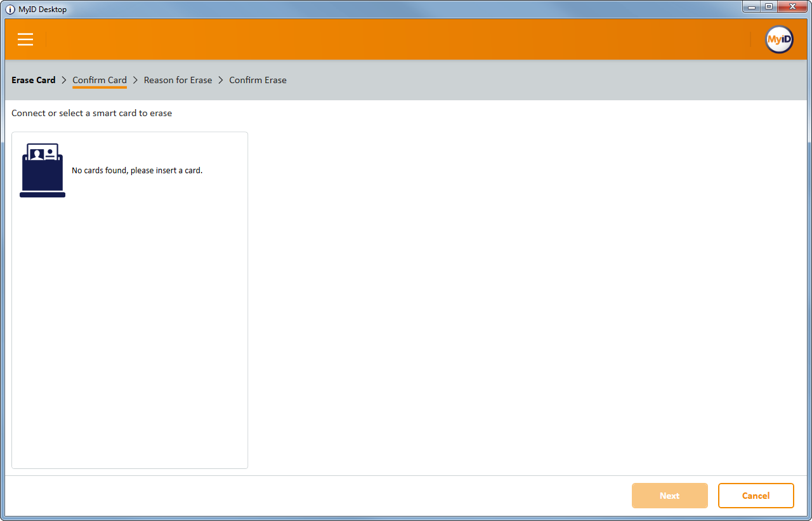Screen dimensions: 812x521
Task: Click the MyID logo in the header
Action: [779, 39]
